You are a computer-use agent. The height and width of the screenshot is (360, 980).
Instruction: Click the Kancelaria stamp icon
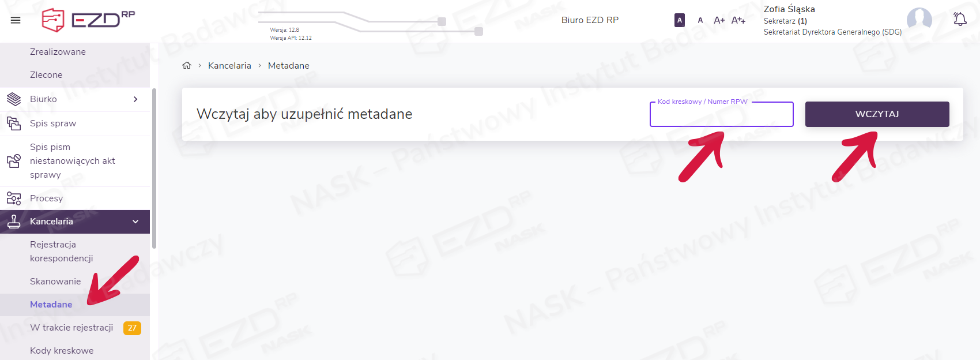tap(14, 222)
